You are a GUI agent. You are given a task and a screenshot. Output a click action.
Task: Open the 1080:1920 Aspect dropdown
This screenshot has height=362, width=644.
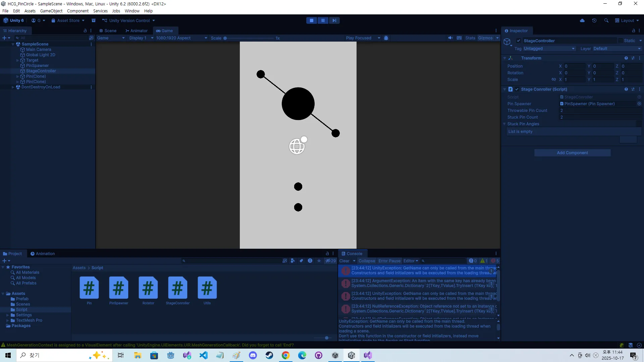[x=181, y=38]
